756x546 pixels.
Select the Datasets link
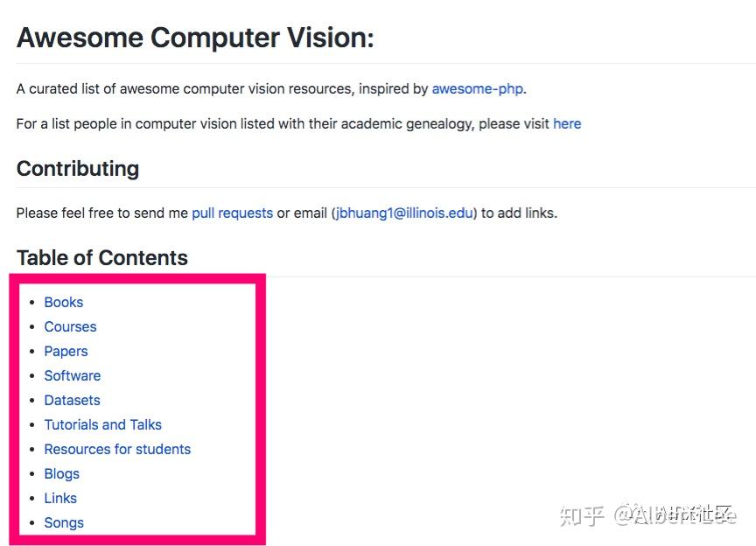coord(72,400)
